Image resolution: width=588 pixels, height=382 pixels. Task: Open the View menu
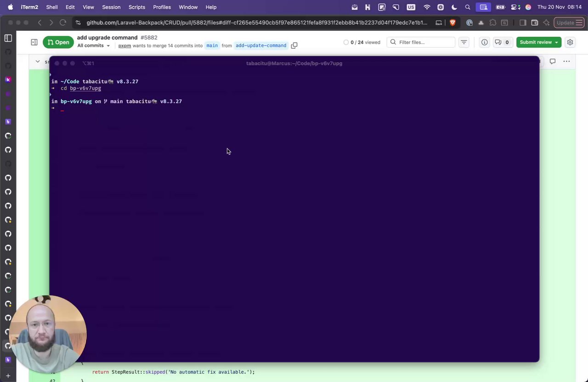point(88,7)
